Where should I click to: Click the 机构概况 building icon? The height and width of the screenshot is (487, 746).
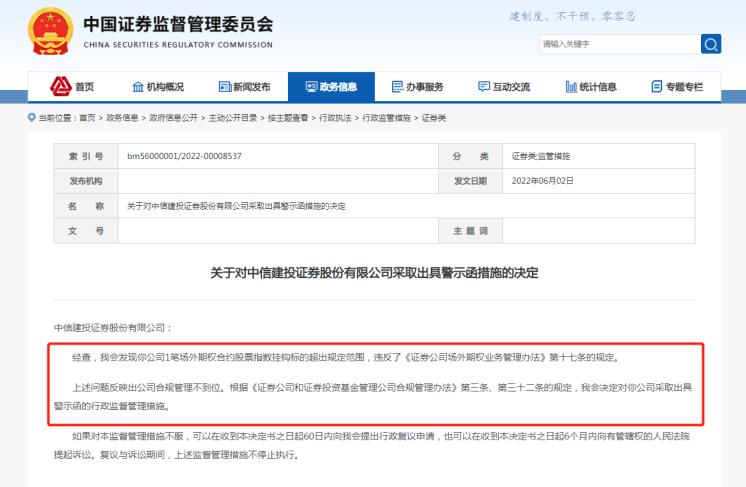pyautogui.click(x=138, y=87)
